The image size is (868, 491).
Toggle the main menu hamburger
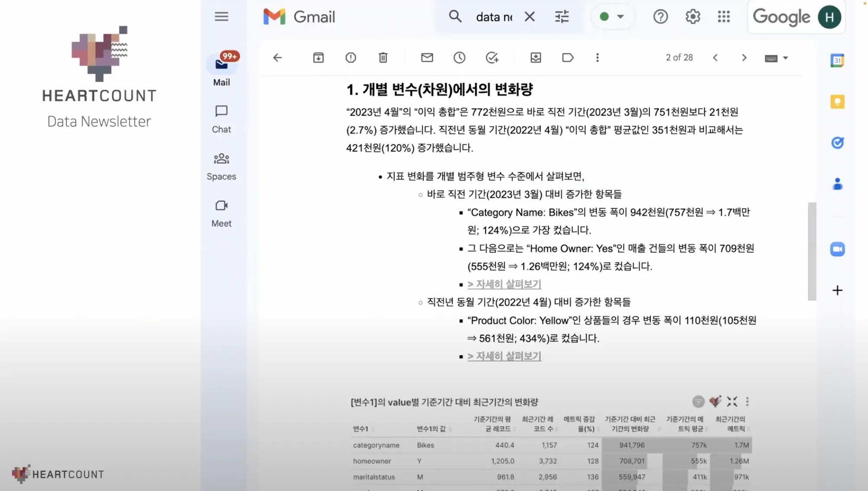point(221,17)
